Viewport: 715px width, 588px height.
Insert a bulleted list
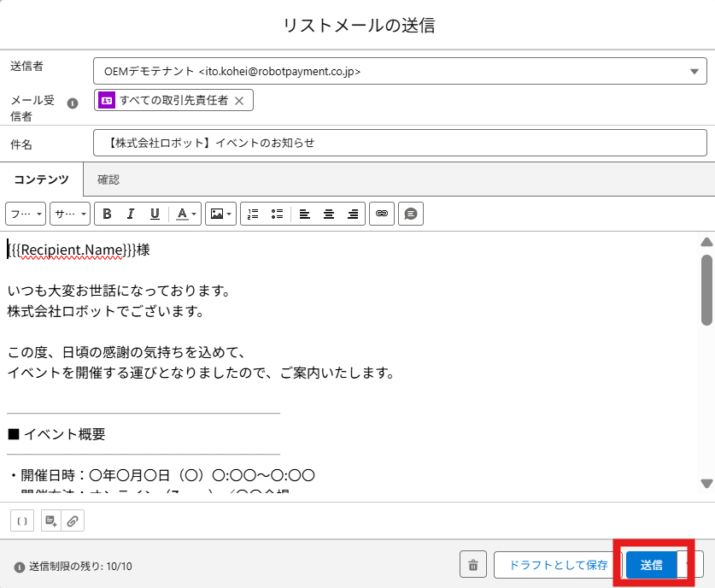tap(276, 214)
